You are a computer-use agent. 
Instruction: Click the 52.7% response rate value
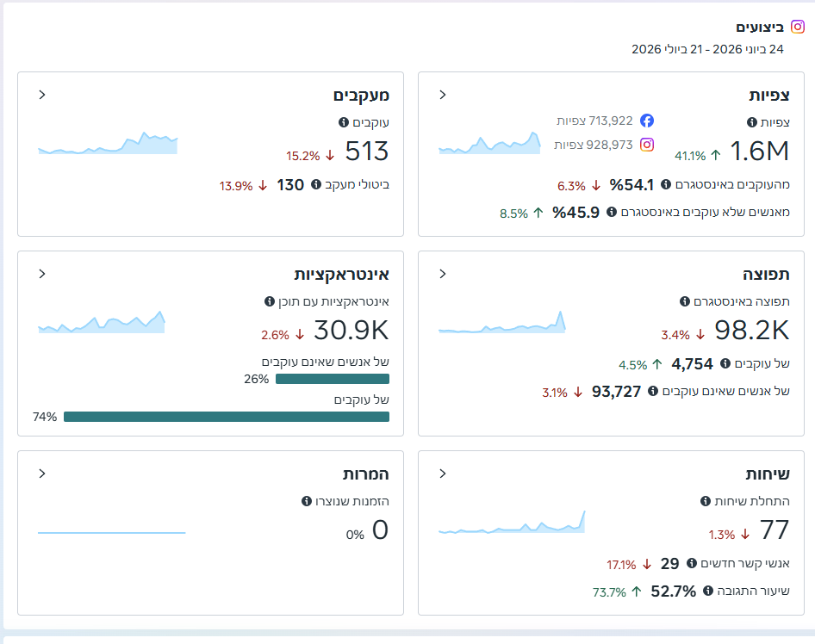pyautogui.click(x=674, y=591)
